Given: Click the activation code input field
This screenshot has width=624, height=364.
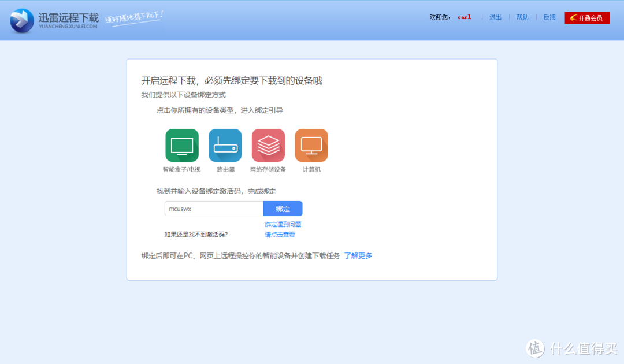Looking at the screenshot, I should (214, 209).
